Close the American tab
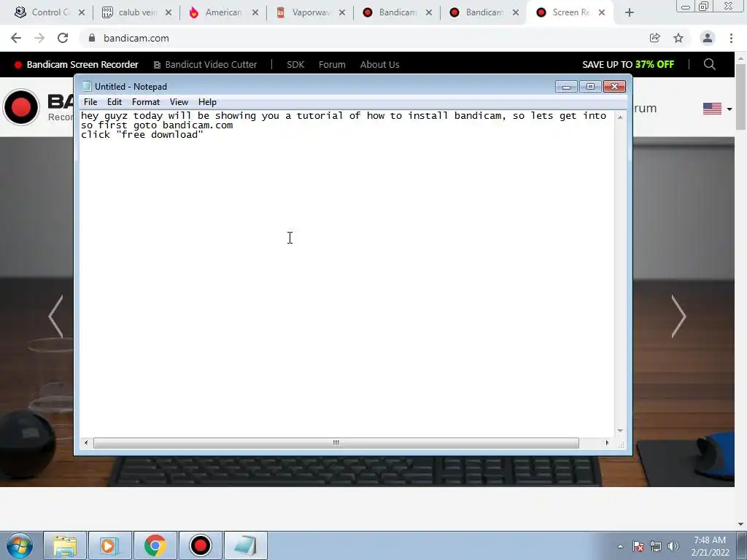Image resolution: width=747 pixels, height=560 pixels. coord(255,12)
